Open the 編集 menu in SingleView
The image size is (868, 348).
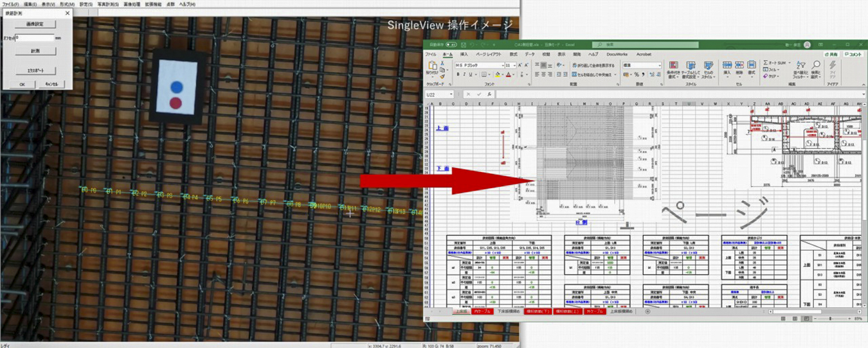coord(30,4)
